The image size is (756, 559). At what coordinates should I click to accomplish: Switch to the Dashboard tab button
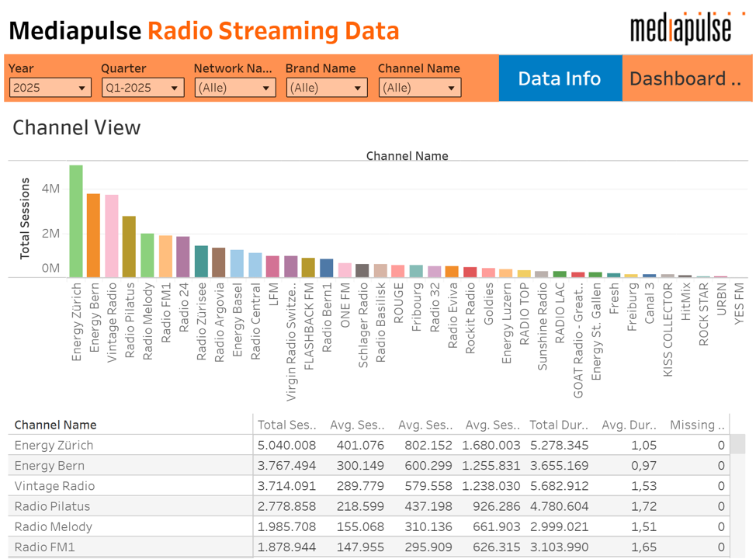(x=686, y=78)
